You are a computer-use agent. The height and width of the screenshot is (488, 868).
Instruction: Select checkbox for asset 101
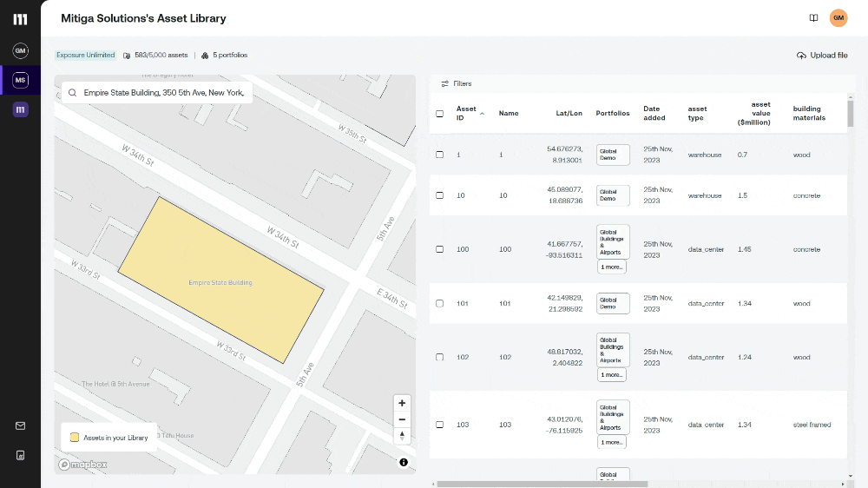point(439,303)
